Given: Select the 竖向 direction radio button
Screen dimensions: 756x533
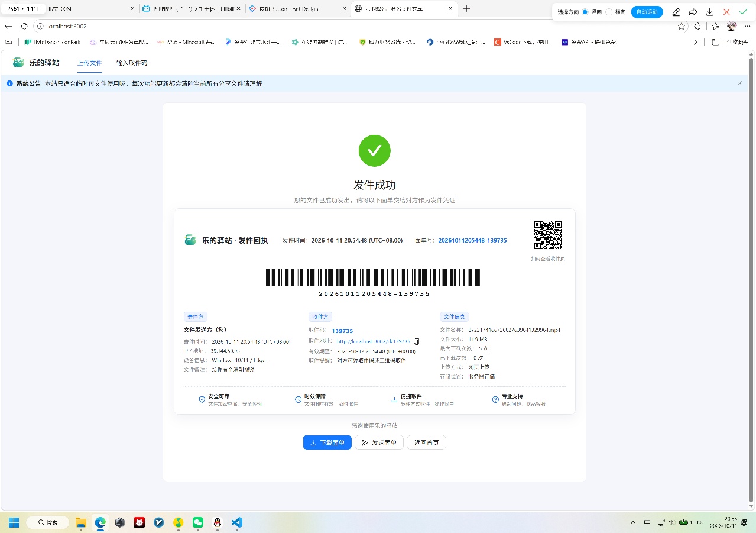Looking at the screenshot, I should [x=585, y=12].
